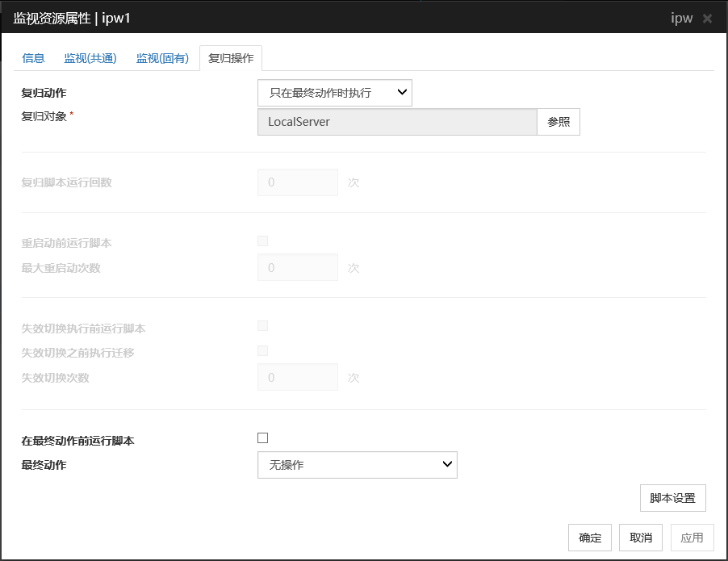Click the 参照 browse button
This screenshot has width=728, height=561.
point(559,122)
